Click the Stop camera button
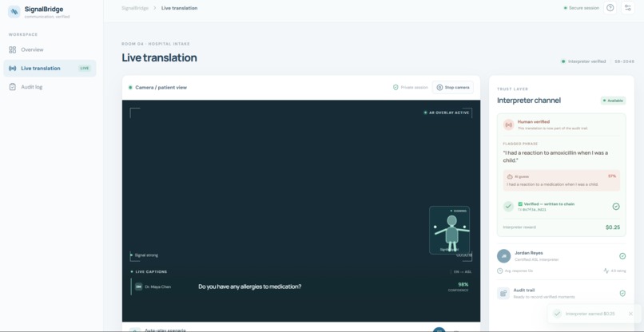The width and height of the screenshot is (644, 332). [452, 88]
